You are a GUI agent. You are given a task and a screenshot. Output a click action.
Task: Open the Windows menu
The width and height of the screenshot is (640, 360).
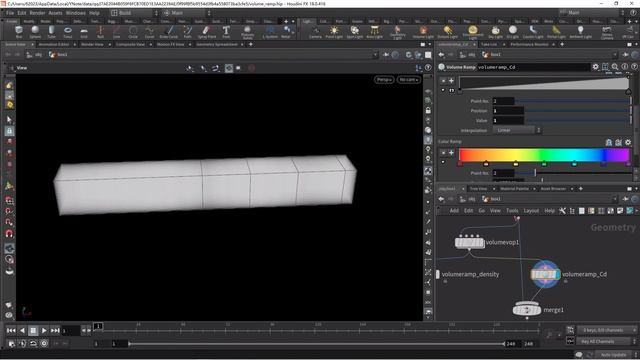point(76,13)
